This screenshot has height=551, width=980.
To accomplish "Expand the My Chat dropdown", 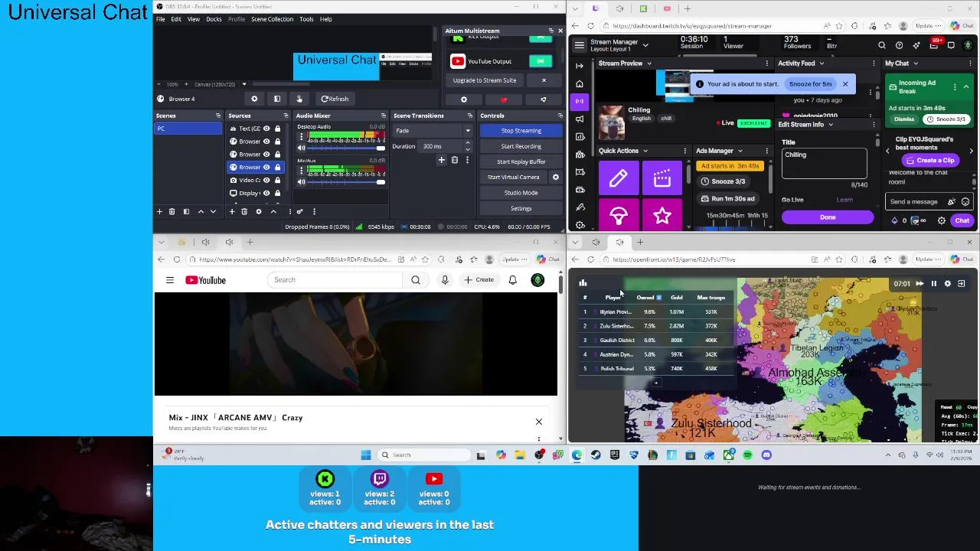I will tap(916, 64).
